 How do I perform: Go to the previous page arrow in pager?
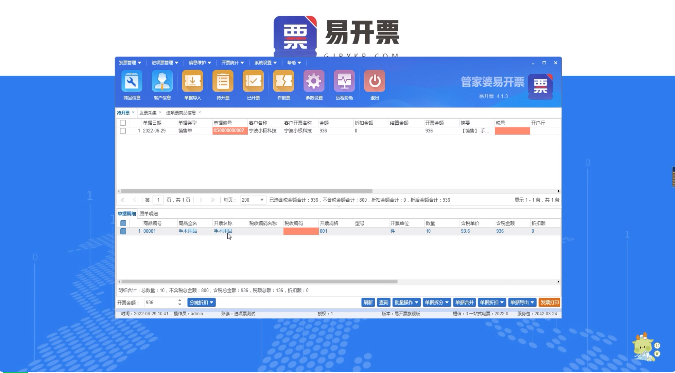(135, 200)
